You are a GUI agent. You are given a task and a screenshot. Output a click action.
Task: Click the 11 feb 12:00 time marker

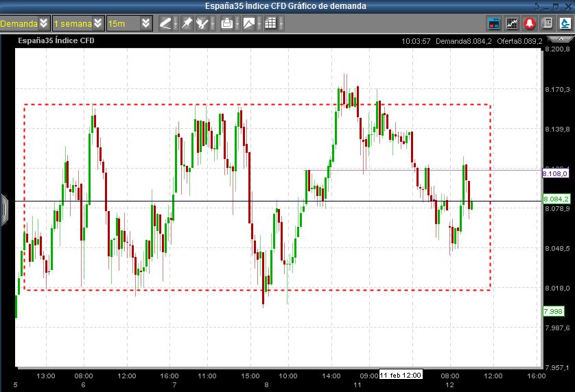click(401, 375)
